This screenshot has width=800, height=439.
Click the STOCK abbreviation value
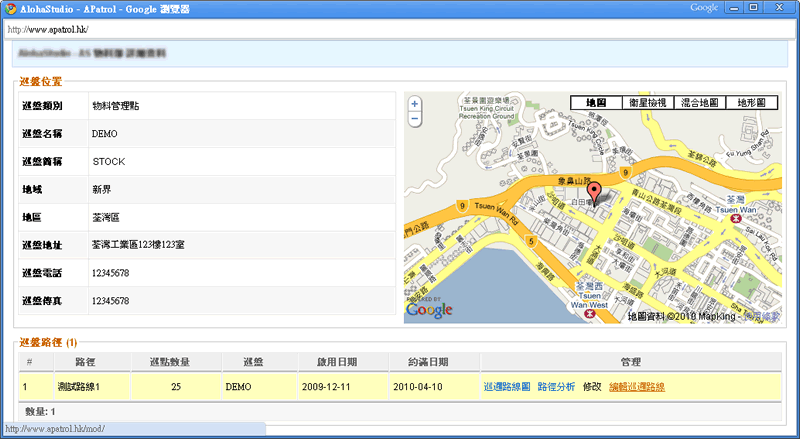coord(109,161)
